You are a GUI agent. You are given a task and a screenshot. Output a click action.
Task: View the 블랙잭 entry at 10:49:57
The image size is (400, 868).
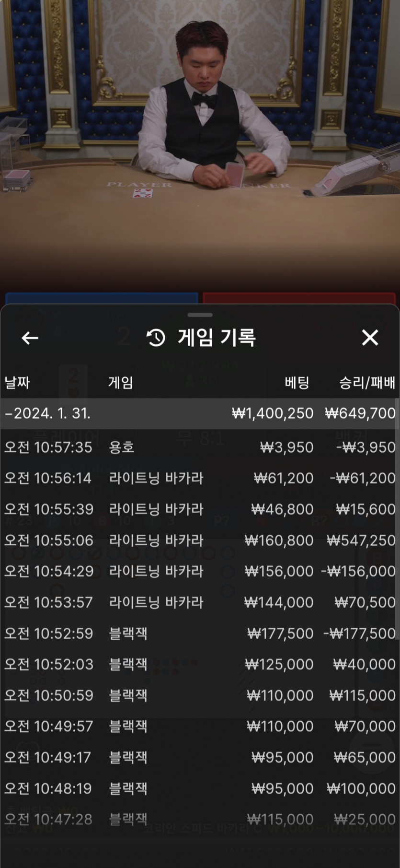tap(200, 726)
